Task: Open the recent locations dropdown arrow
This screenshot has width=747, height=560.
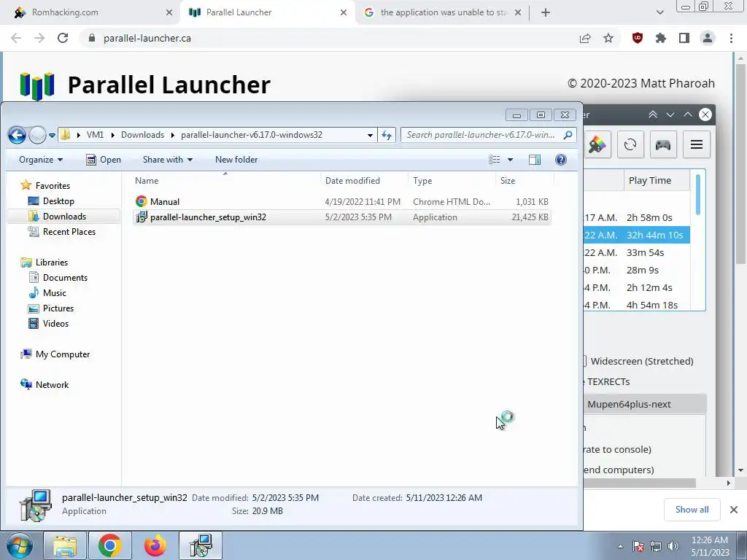Action: [52, 136]
